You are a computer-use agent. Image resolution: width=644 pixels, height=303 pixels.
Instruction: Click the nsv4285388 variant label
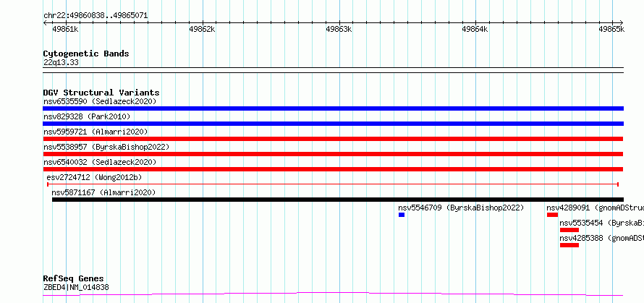coord(602,238)
